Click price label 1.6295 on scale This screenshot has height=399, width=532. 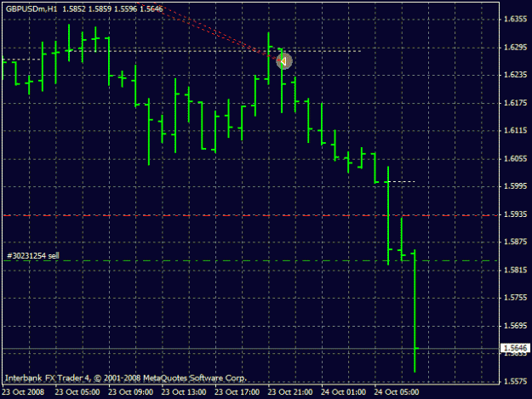point(515,47)
